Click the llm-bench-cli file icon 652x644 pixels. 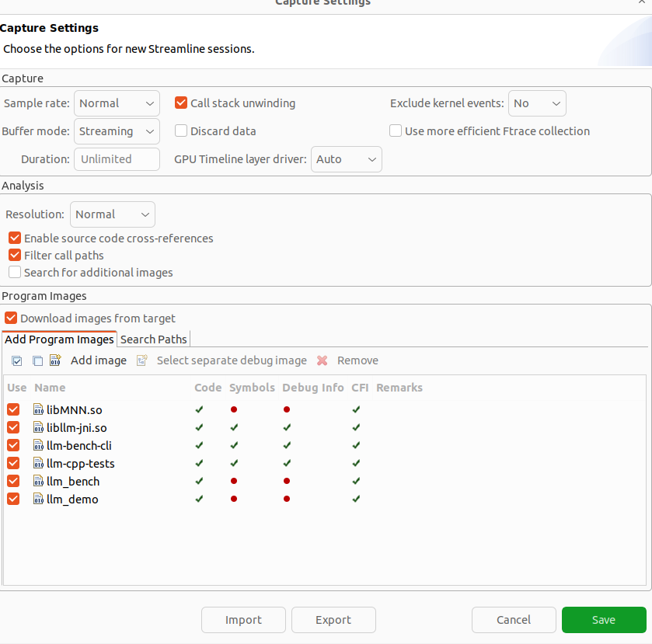[x=38, y=445]
